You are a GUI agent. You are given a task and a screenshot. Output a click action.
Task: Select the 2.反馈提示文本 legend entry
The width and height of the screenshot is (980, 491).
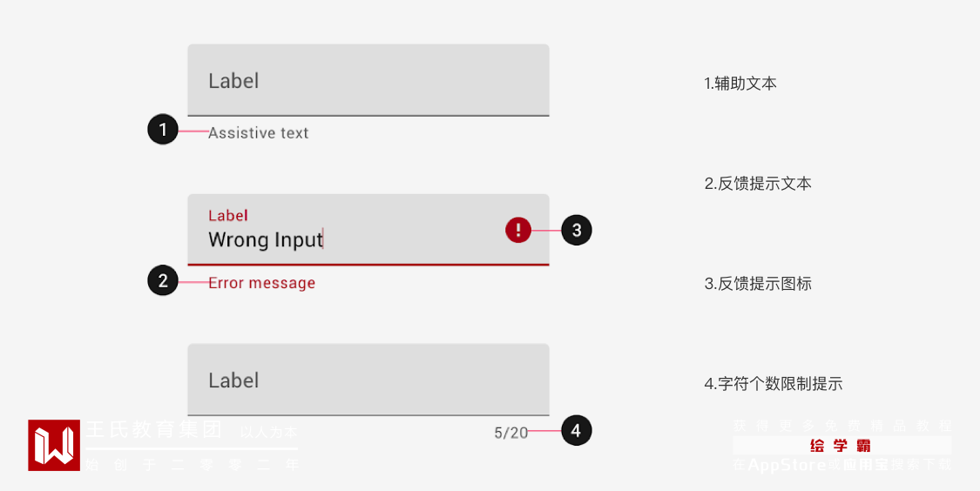758,184
